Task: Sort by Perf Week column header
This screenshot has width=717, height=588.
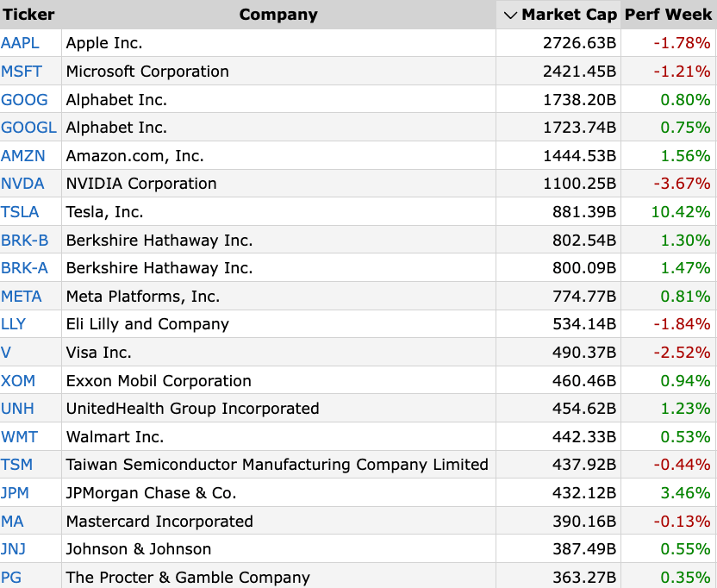Action: 668,15
